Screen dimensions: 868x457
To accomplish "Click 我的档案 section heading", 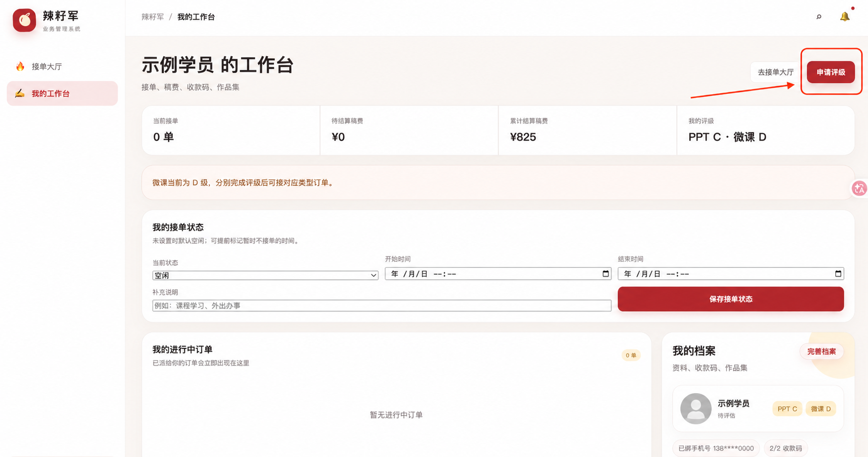I will 694,351.
